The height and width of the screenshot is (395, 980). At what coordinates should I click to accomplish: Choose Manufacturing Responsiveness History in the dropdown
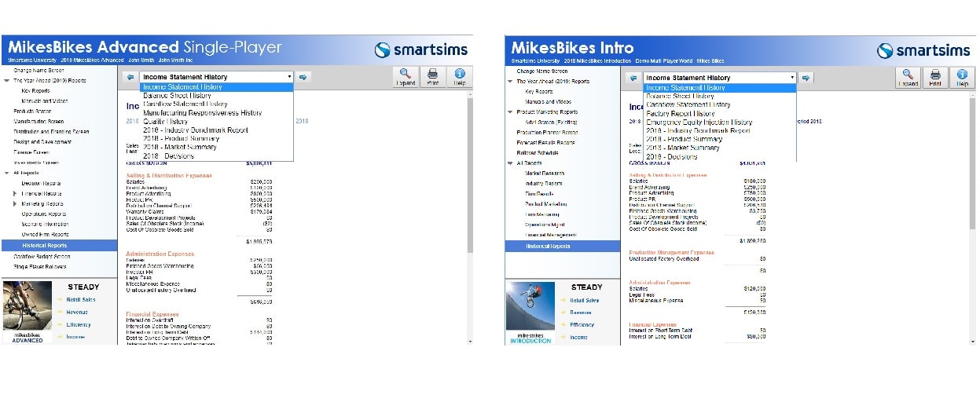pos(202,113)
